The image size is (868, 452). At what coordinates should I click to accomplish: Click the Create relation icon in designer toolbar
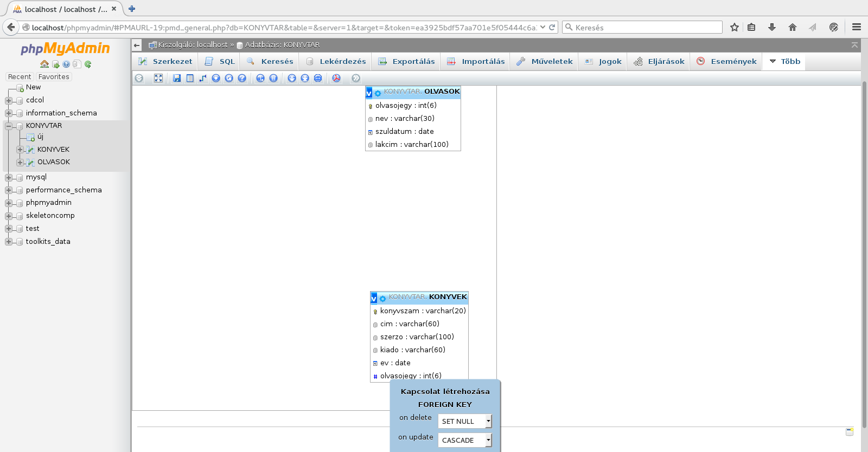[x=203, y=78]
